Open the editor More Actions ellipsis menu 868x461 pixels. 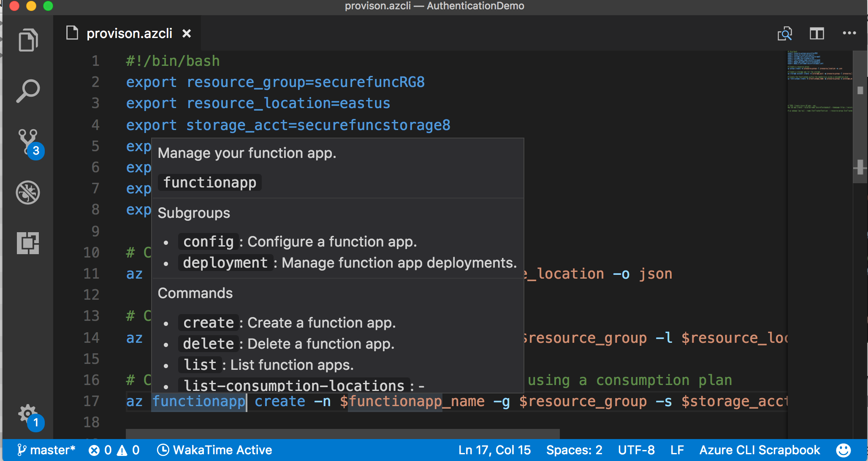click(x=849, y=33)
